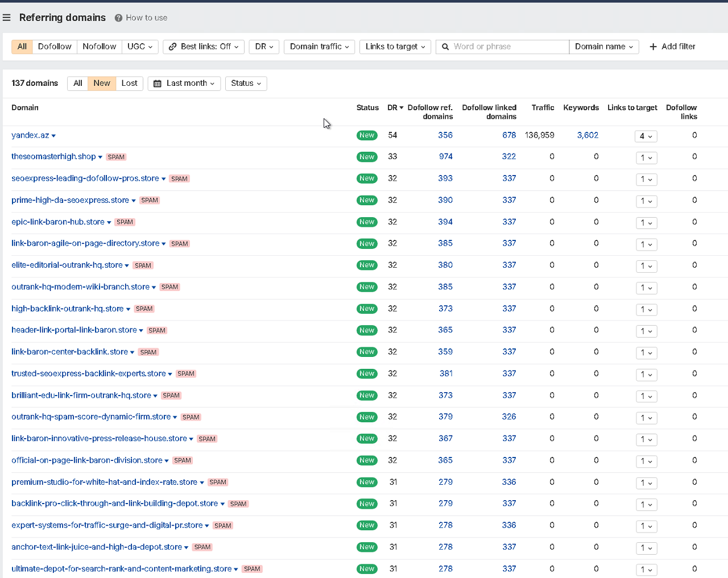Viewport: 728px width, 578px height.
Task: Click the DR column sort arrow
Action: tap(402, 107)
